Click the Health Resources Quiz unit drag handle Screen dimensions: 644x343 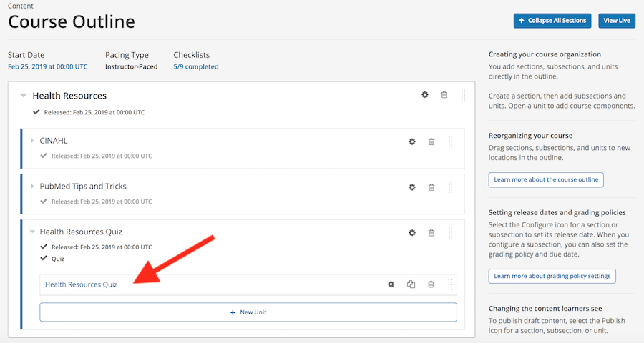[x=450, y=284]
